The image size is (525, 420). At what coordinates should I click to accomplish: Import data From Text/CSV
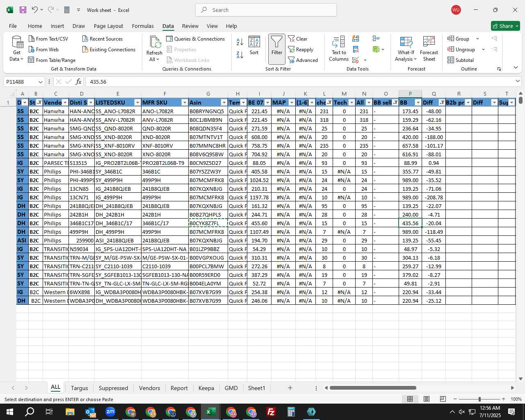pyautogui.click(x=48, y=39)
